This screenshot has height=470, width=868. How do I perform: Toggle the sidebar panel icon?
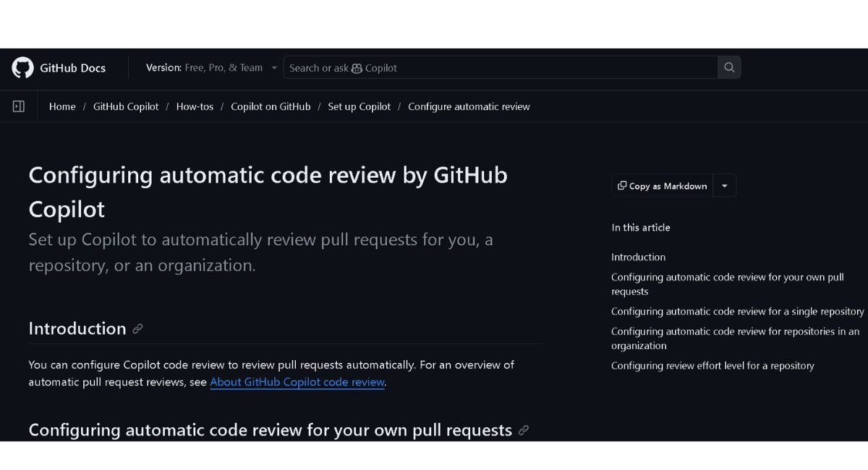click(19, 106)
